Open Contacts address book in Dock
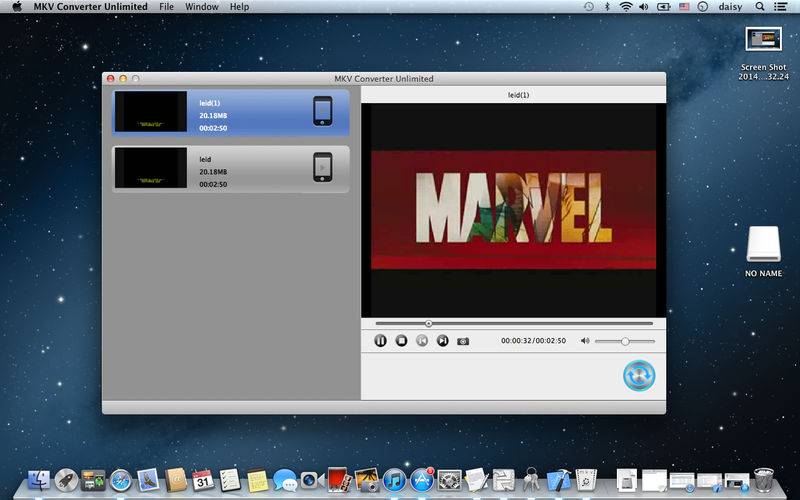This screenshot has height=500, width=800. [176, 481]
